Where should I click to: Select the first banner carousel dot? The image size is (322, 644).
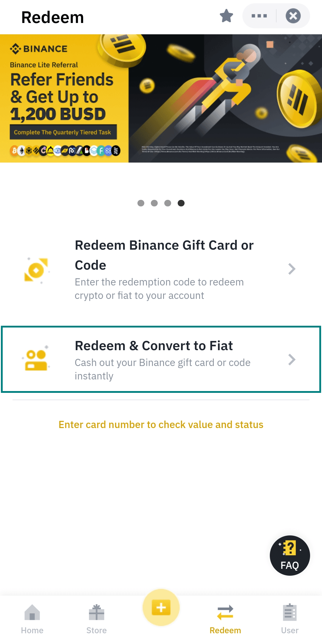tap(141, 203)
